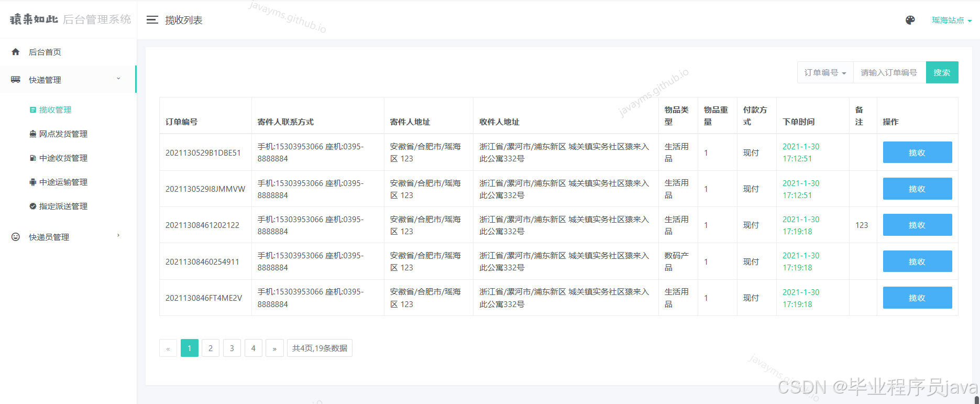Open the 订单编号 search type dropdown

825,72
